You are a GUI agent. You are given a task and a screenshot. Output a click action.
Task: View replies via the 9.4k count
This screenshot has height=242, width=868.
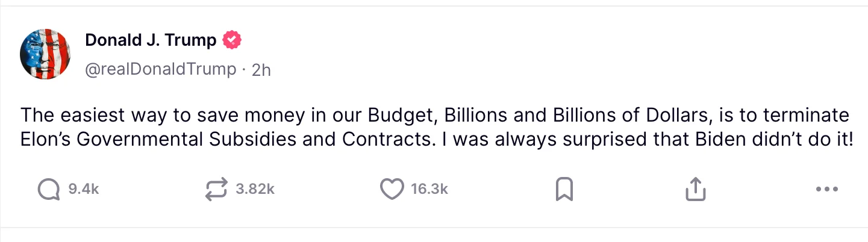[83, 190]
